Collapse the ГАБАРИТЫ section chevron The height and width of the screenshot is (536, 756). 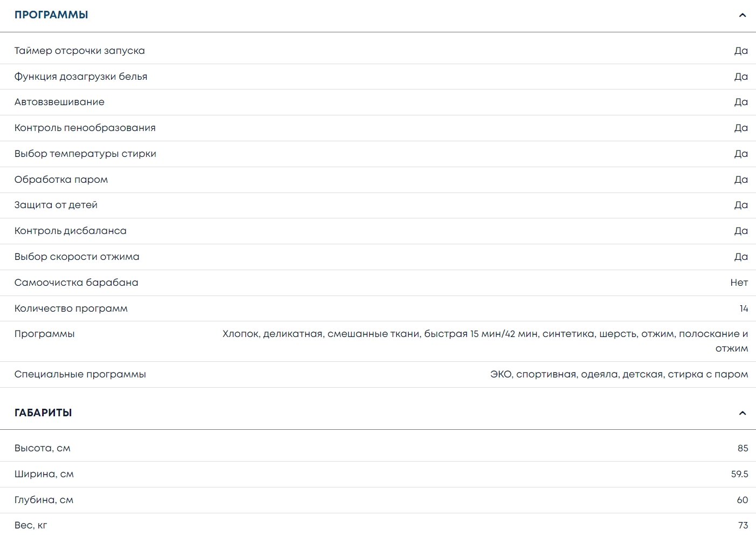pyautogui.click(x=742, y=413)
